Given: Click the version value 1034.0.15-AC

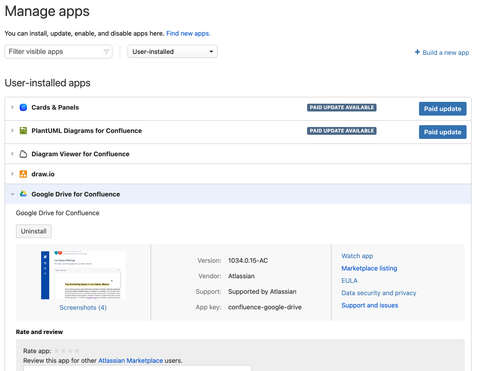Looking at the screenshot, I should click(248, 260).
